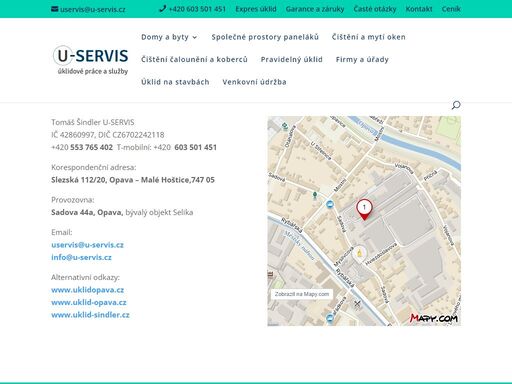Visit www.uklidopava.cz link
Viewport: 512px width, 384px height.
[88, 290]
